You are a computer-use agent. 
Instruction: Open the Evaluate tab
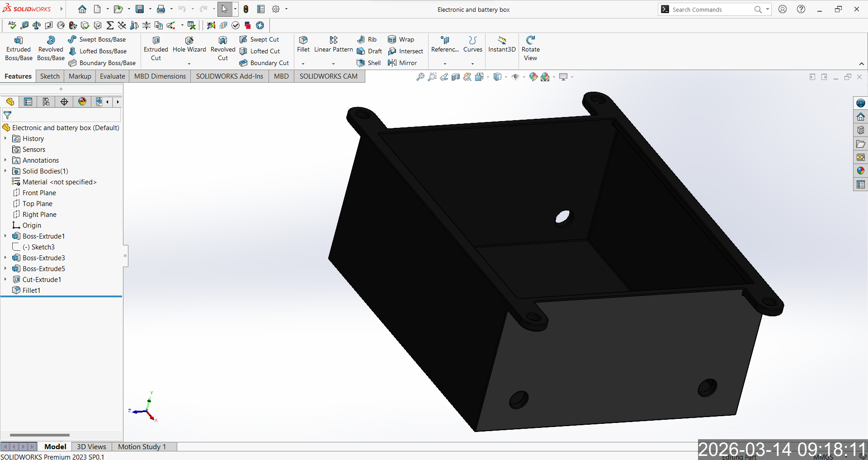coord(112,76)
